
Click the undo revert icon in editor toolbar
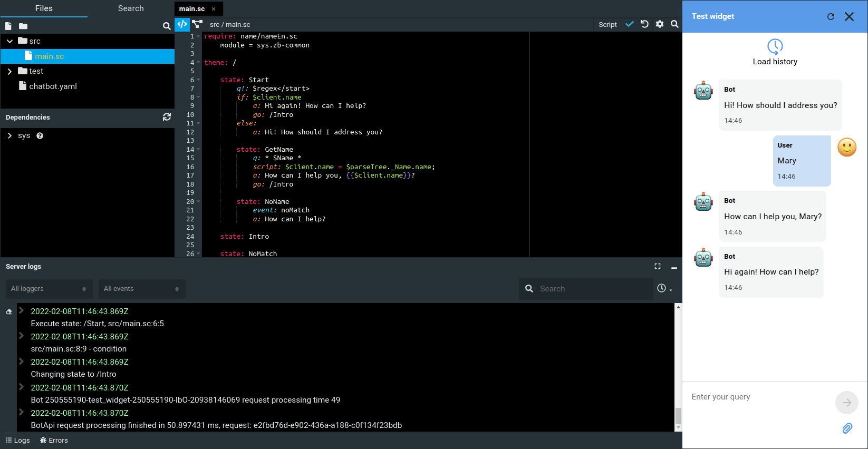tap(644, 24)
